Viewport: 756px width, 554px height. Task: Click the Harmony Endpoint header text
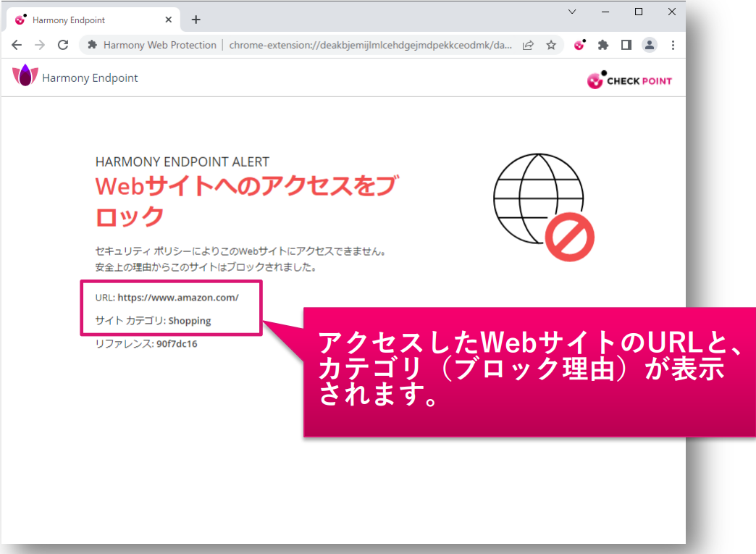pos(91,78)
